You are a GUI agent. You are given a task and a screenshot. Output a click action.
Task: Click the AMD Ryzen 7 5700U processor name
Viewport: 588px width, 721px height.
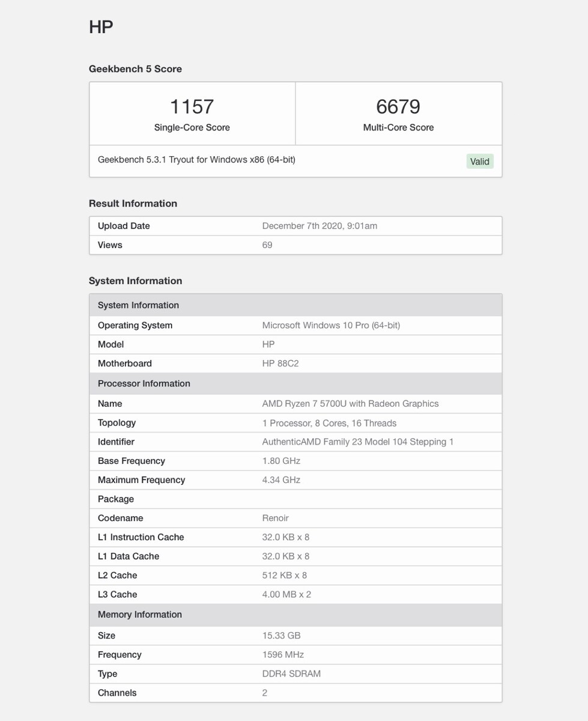(350, 404)
